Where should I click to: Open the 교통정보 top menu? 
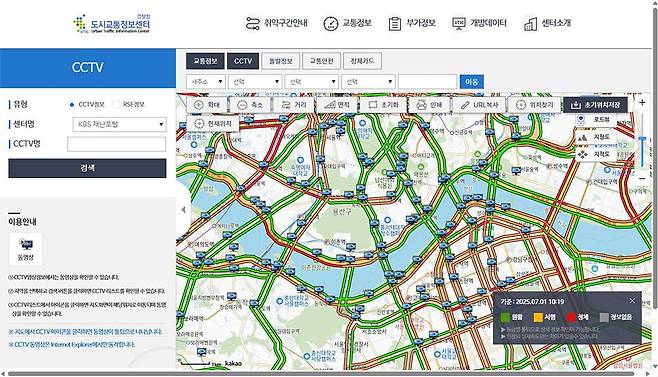347,23
